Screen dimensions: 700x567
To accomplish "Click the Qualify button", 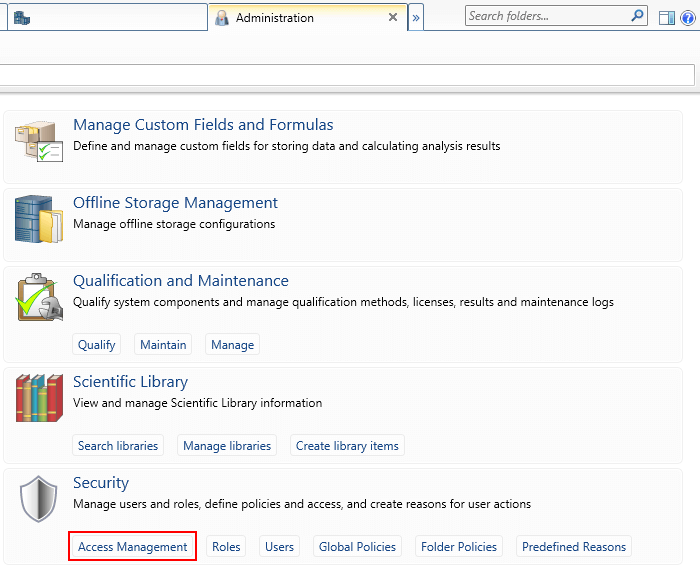I will tap(96, 345).
